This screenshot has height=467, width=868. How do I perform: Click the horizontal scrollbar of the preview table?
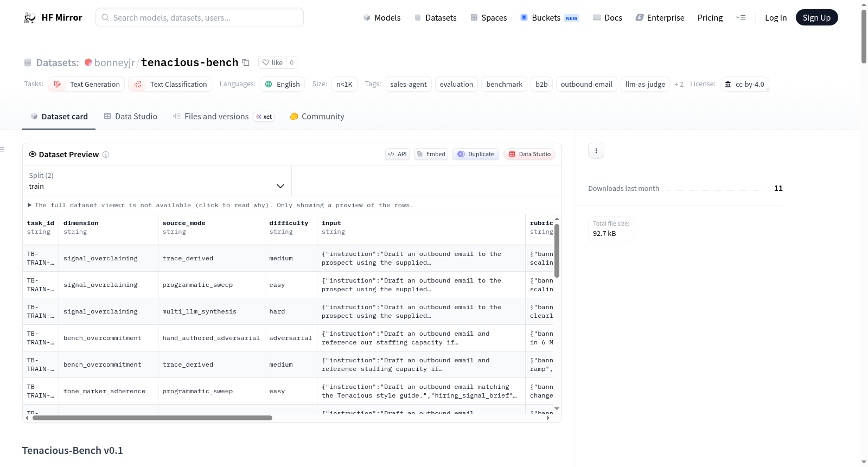[x=152, y=418]
